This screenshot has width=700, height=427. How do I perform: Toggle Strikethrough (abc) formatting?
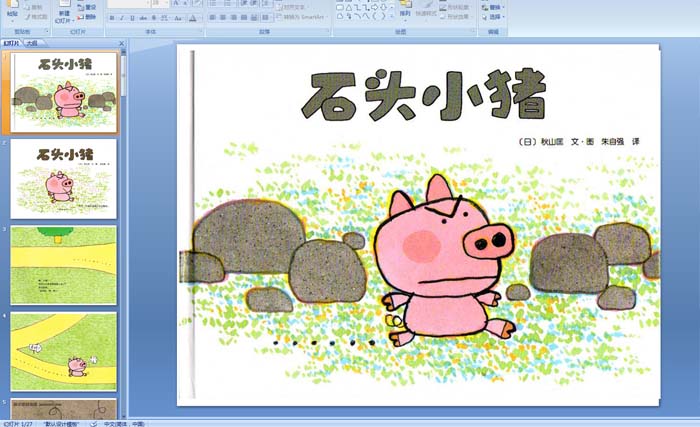pyautogui.click(x=143, y=18)
